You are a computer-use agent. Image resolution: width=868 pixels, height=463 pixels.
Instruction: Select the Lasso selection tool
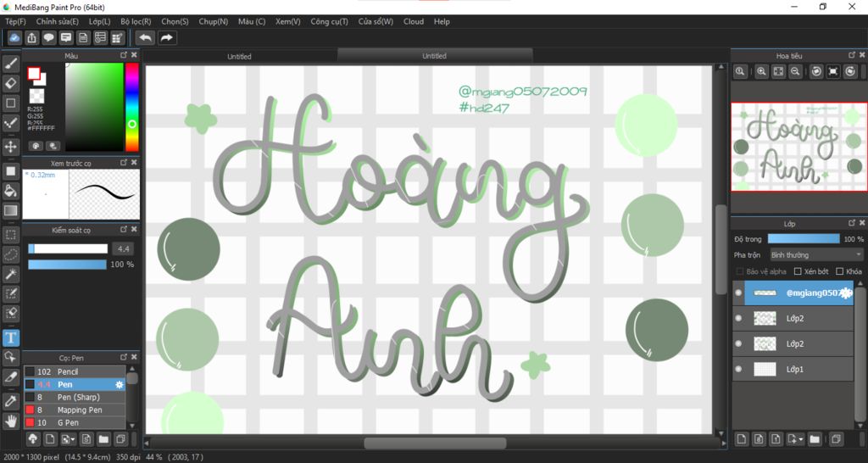(x=10, y=254)
